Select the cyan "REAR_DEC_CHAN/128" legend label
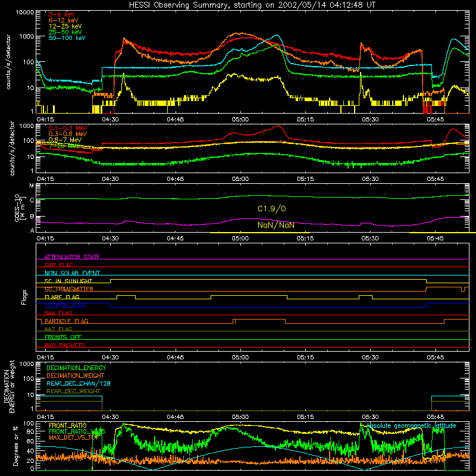 click(x=79, y=384)
